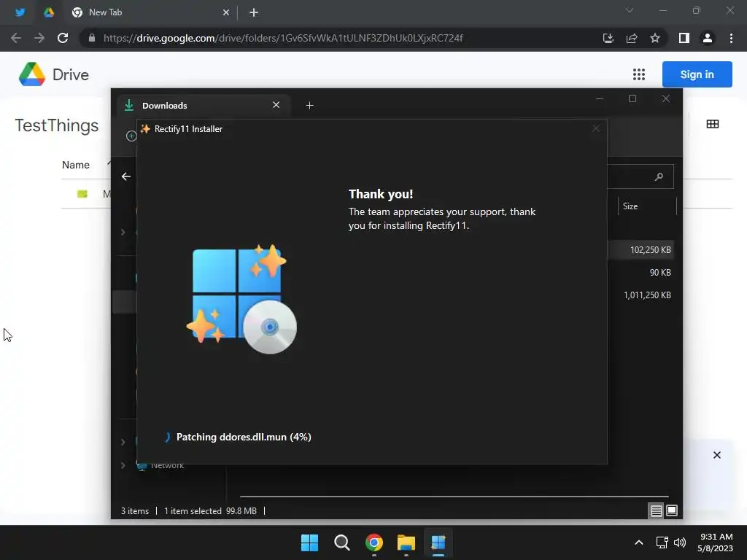747x560 pixels.
Task: Close the Rectify11 Installer window
Action: (x=596, y=128)
